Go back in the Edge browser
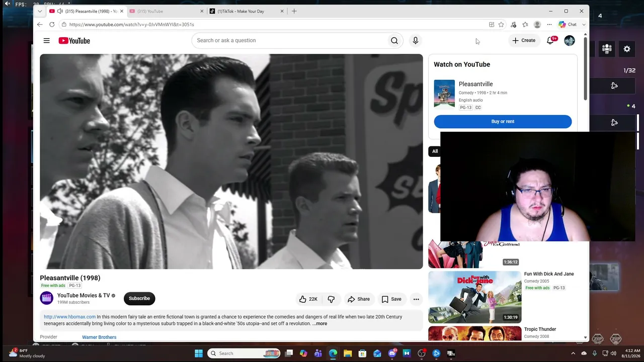 40,24
